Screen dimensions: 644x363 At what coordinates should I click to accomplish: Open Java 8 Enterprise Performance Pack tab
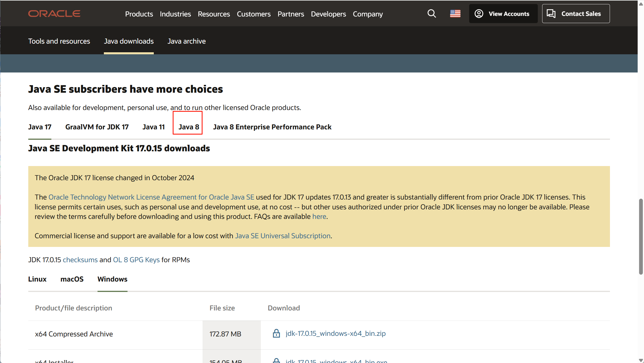[272, 127]
